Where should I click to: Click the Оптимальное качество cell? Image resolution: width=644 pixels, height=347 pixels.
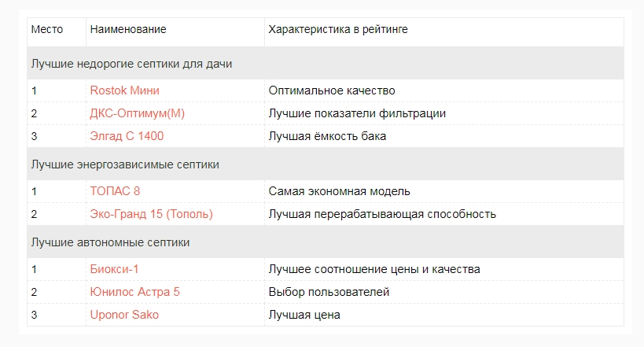(x=332, y=90)
